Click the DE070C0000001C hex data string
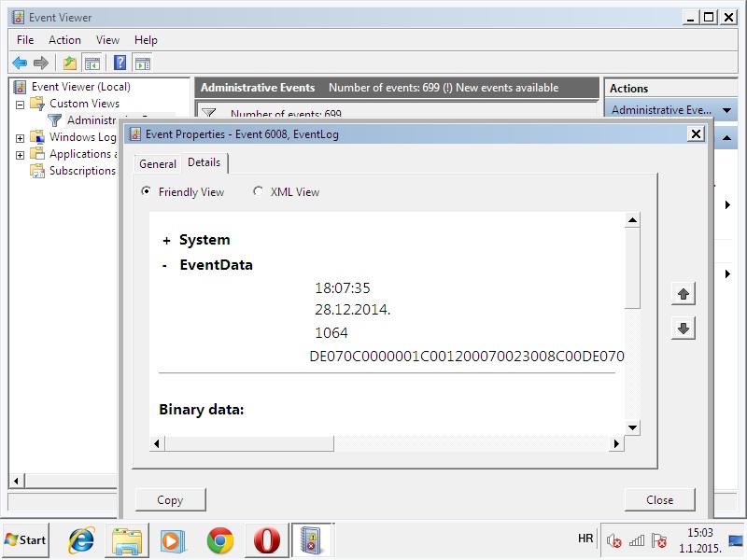The height and width of the screenshot is (560, 747). (x=467, y=357)
